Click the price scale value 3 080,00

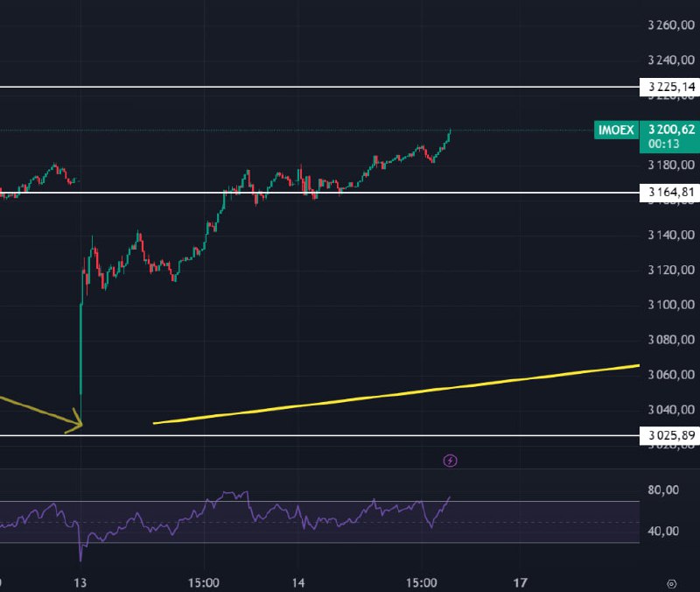tap(671, 340)
